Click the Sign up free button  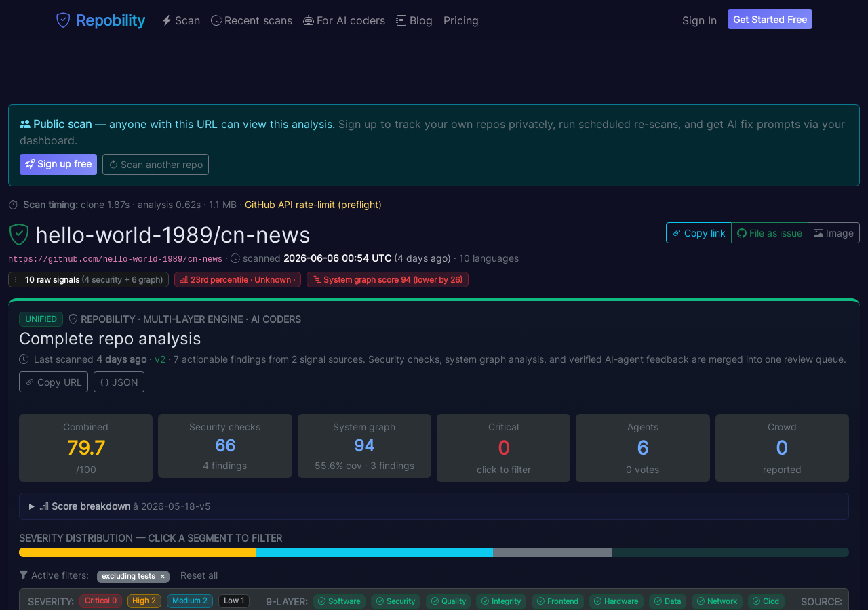pos(58,164)
